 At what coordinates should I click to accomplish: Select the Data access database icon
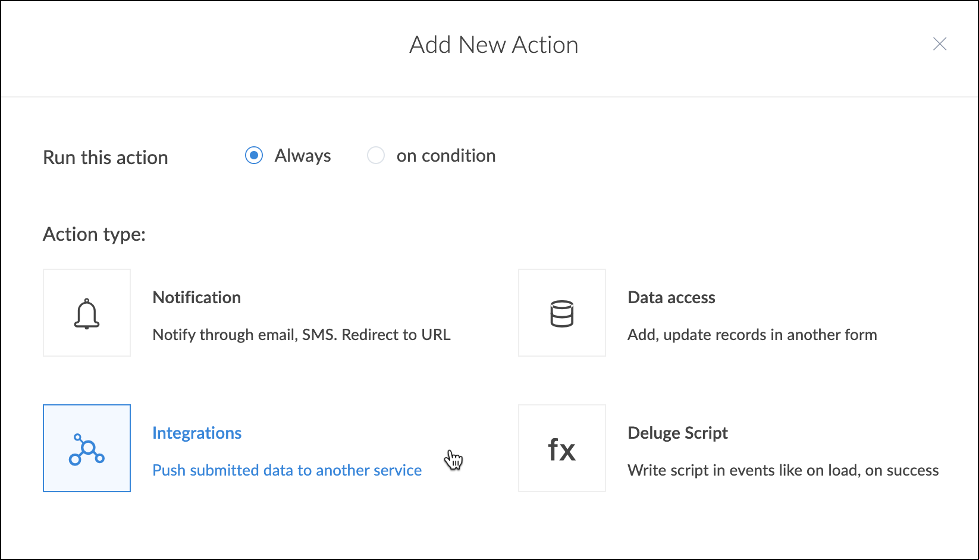click(x=562, y=313)
